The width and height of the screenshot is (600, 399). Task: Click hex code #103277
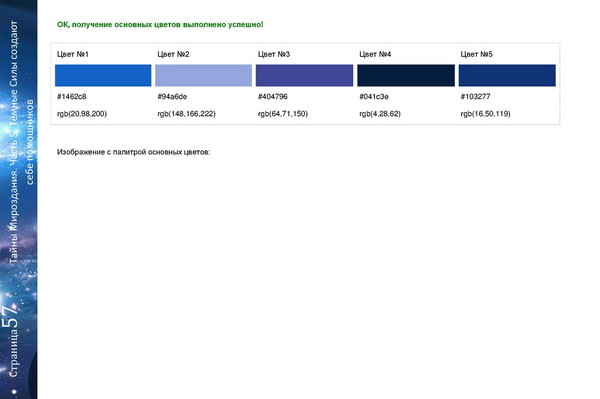point(475,97)
